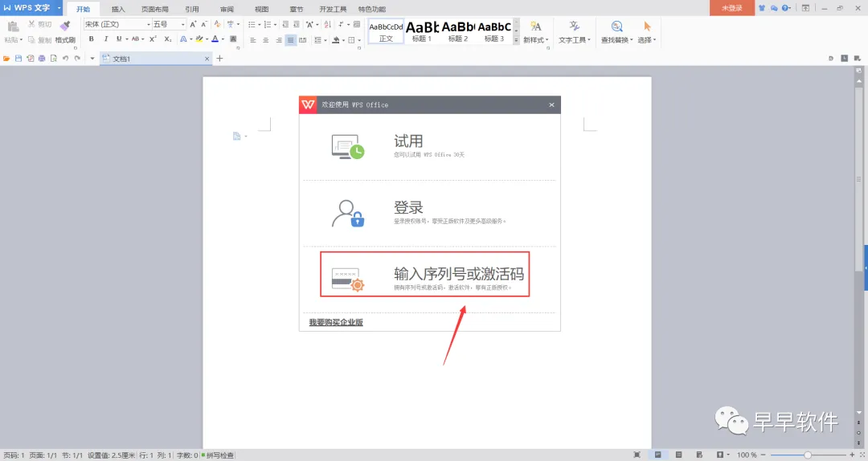Click the feedback chat bubble icon
Screen dimensions: 868x461
coord(774,8)
